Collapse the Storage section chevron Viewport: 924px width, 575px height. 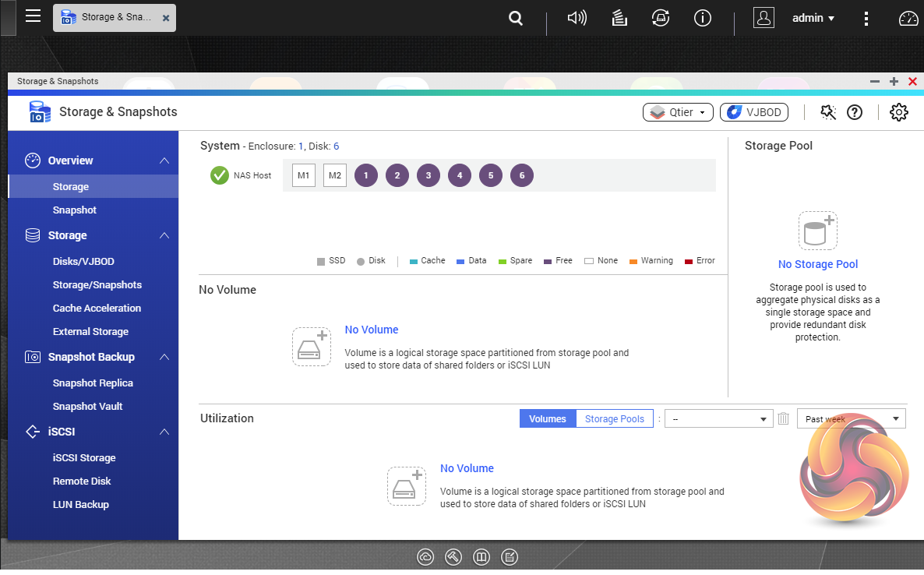pos(164,235)
